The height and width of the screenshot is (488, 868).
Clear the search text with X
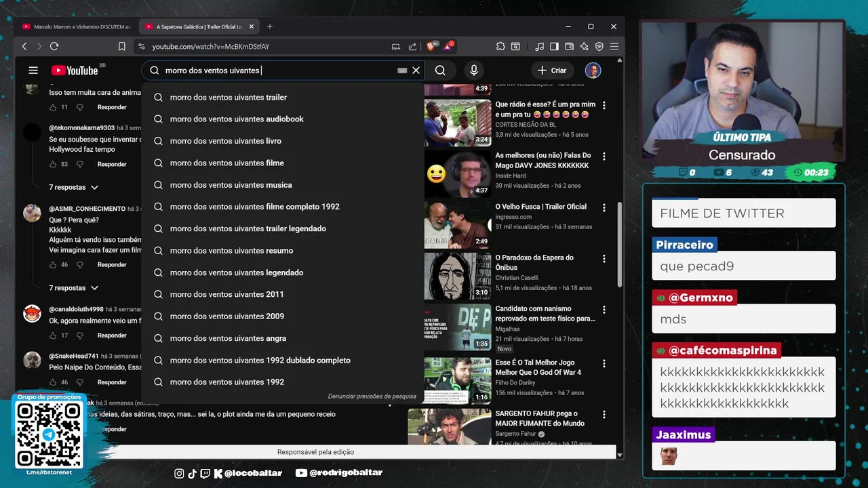click(x=416, y=70)
